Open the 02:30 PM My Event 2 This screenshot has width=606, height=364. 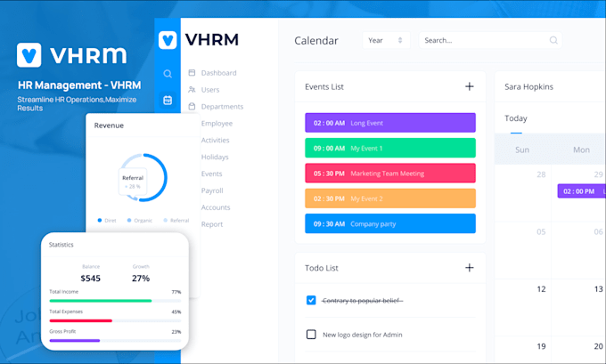390,198
